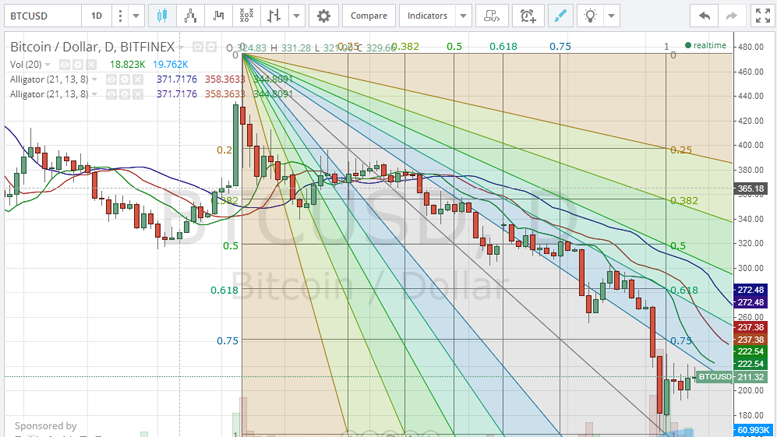Click the 480.00 price axis label
777x437 pixels.
click(750, 47)
